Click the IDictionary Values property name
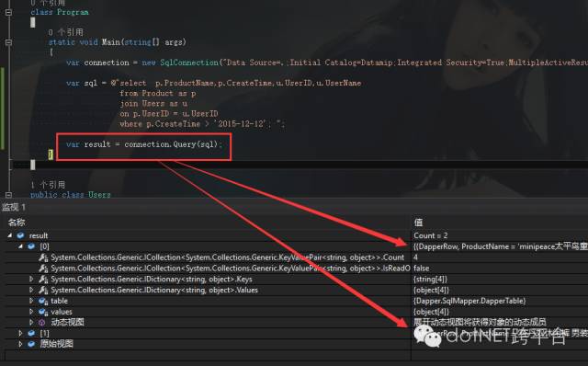The width and height of the screenshot is (588, 366). point(154,290)
